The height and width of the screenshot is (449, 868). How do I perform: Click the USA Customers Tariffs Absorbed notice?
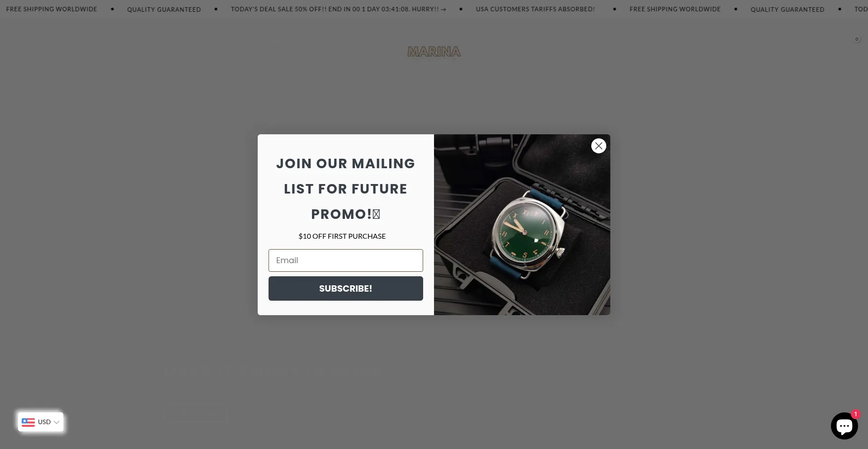pos(535,9)
